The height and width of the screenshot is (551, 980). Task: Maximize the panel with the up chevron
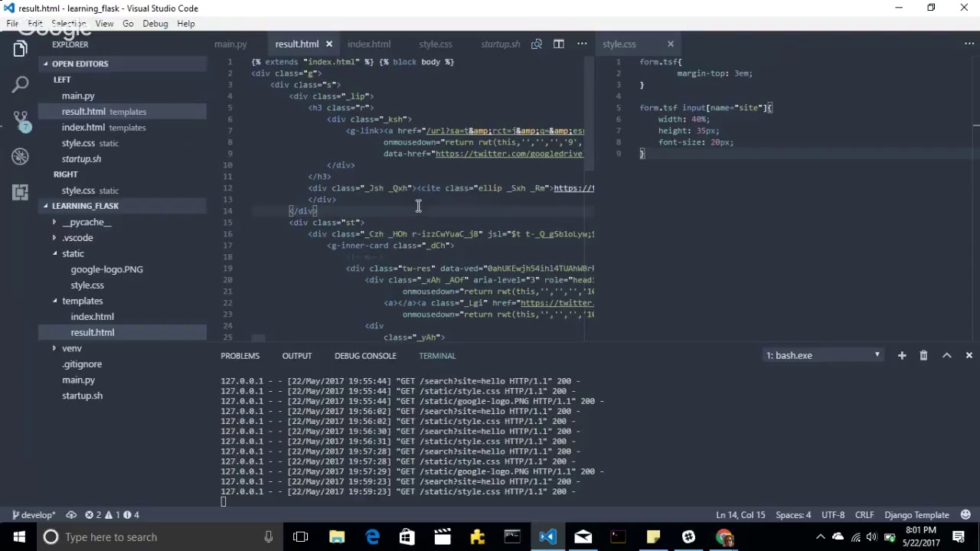[947, 355]
